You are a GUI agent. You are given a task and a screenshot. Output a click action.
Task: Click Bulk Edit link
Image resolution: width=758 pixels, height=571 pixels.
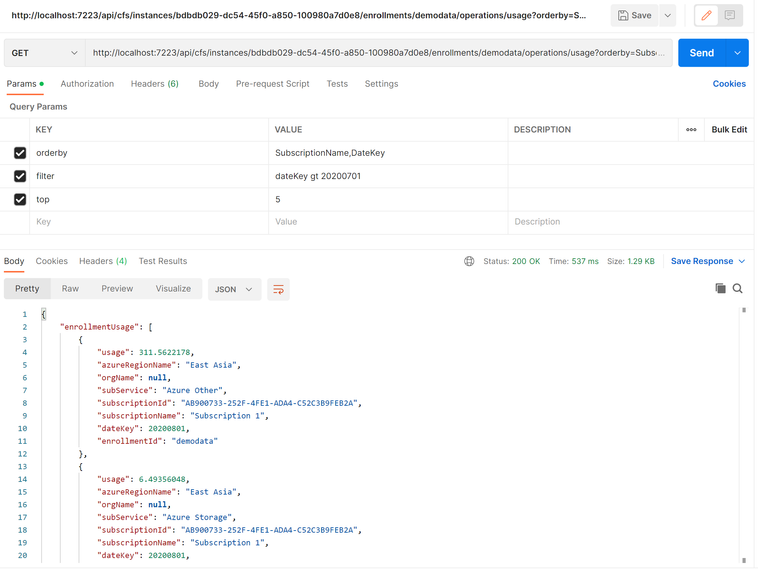(729, 130)
